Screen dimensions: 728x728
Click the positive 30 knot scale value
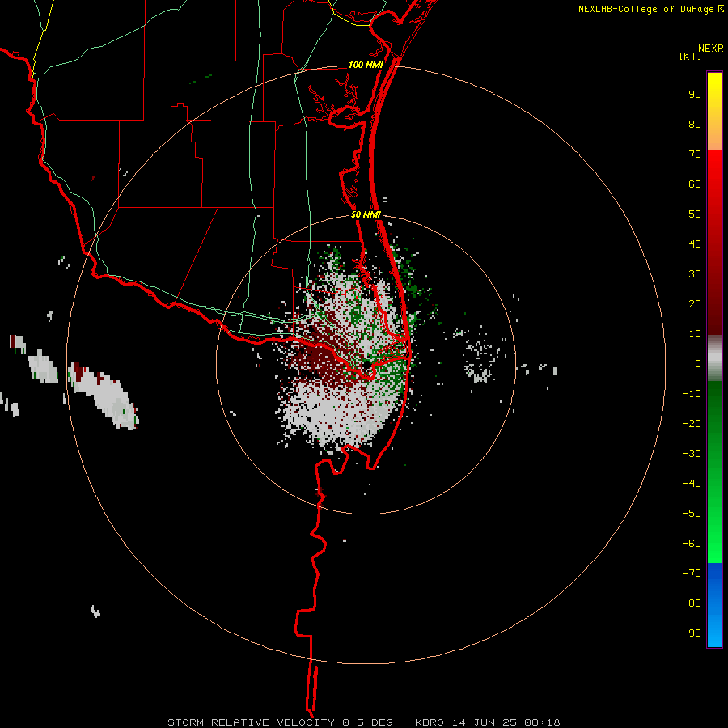tap(695, 274)
